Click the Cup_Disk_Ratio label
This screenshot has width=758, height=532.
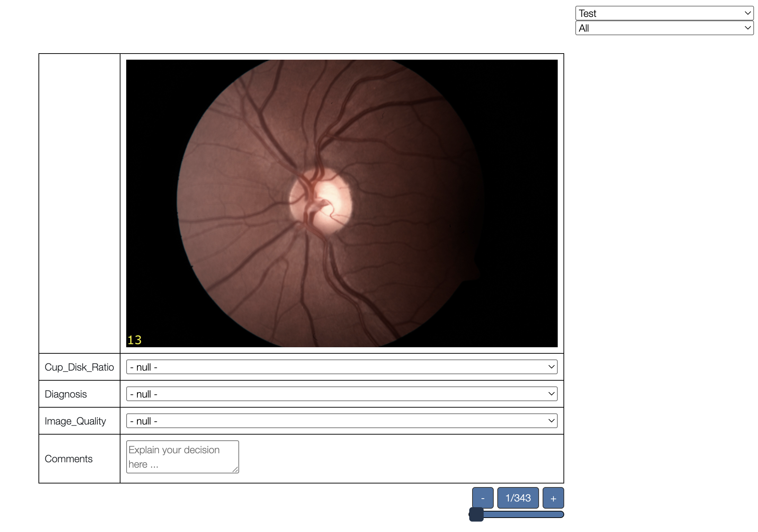pos(79,367)
